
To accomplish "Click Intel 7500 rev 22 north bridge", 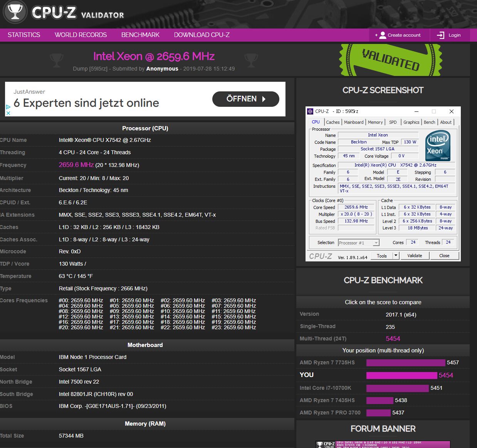I will click(x=79, y=382).
